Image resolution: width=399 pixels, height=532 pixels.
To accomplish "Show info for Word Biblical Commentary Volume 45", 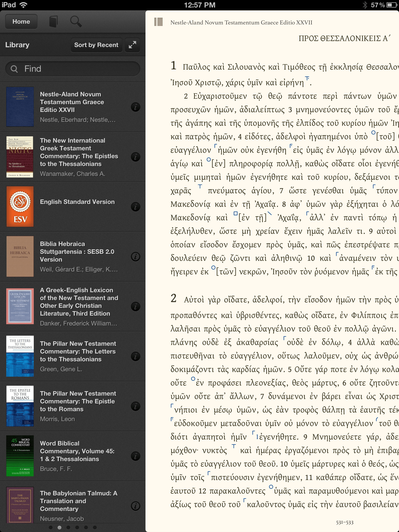I will pyautogui.click(x=136, y=456).
